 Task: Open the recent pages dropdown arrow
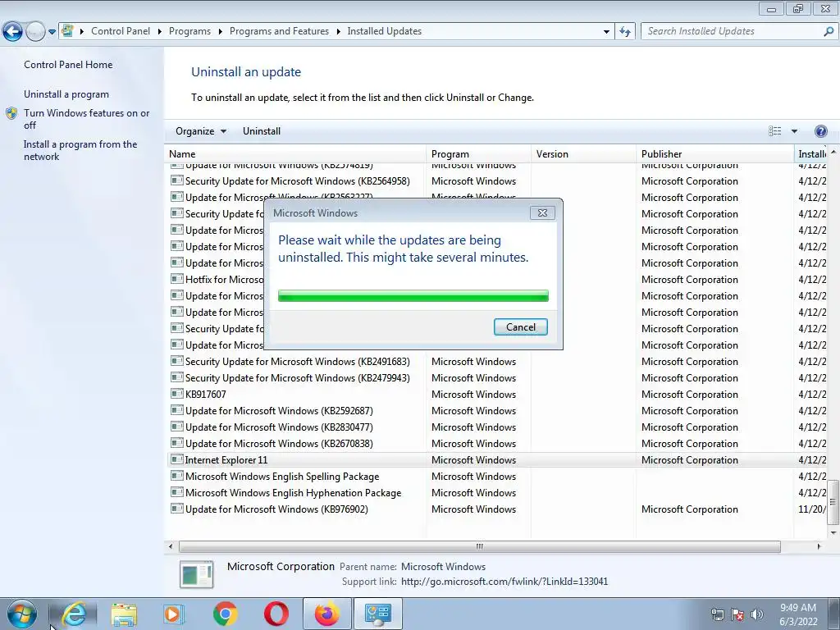(x=52, y=32)
